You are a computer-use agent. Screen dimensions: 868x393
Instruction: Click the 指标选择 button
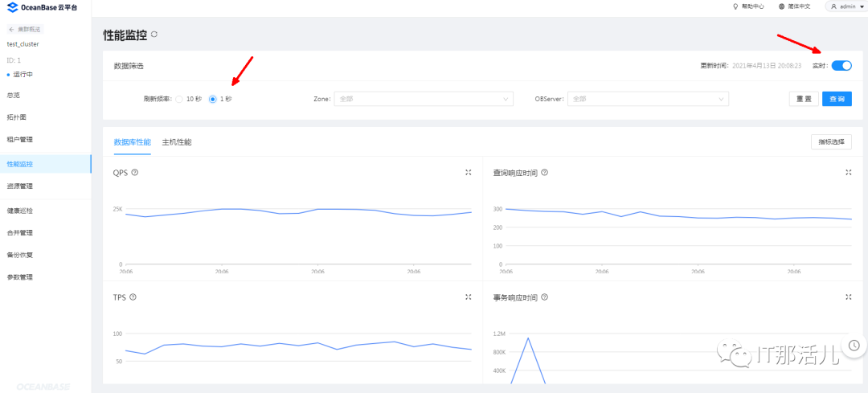point(831,142)
